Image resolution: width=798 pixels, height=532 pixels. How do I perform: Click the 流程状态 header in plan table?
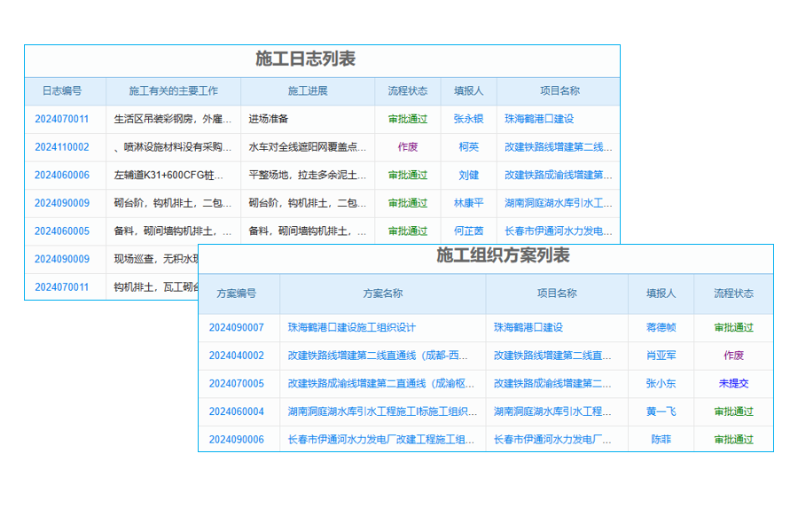pyautogui.click(x=734, y=293)
